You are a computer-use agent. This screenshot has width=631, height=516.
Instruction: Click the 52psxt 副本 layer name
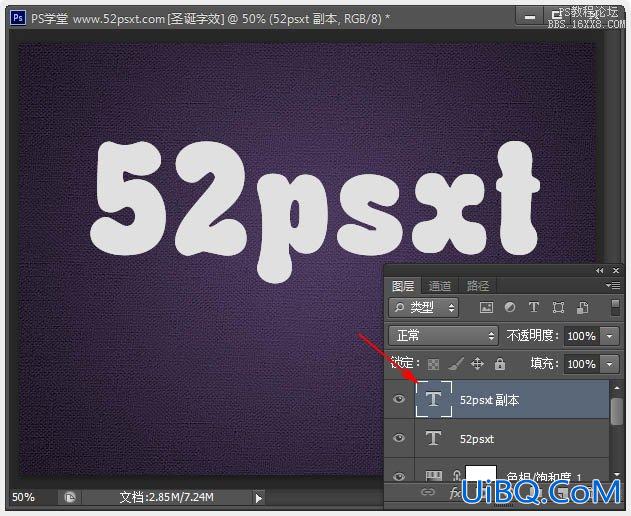(489, 400)
